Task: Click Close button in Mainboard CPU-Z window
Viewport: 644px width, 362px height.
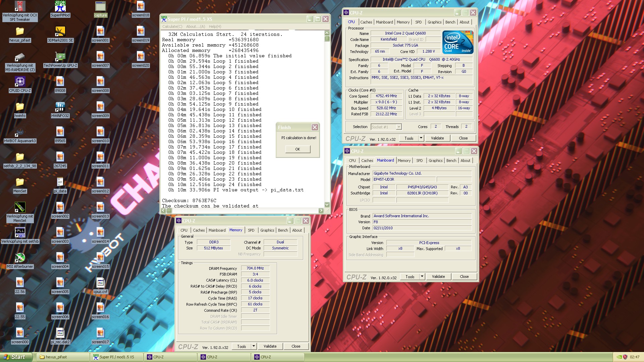Action: tap(464, 277)
